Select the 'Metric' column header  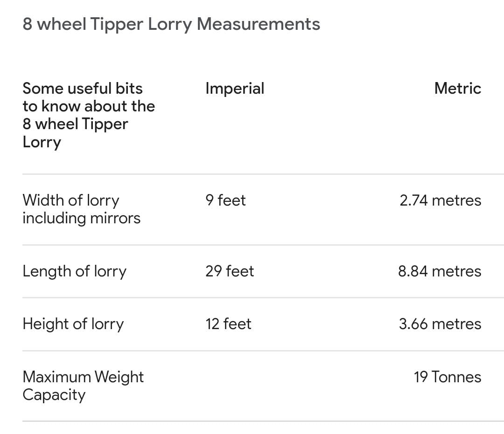point(457,89)
